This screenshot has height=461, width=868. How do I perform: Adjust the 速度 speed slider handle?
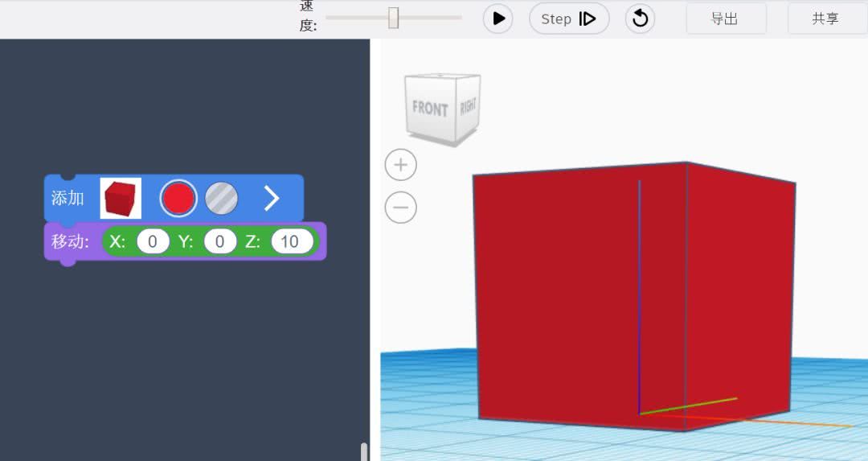click(x=393, y=18)
